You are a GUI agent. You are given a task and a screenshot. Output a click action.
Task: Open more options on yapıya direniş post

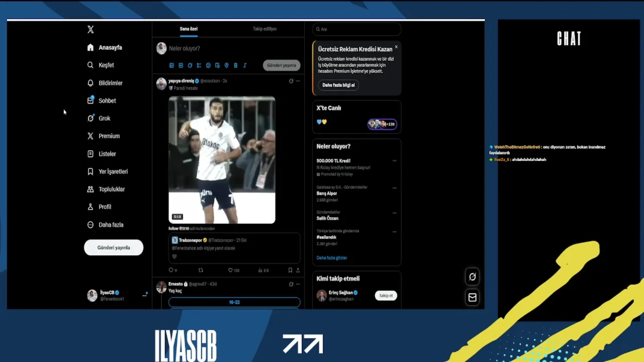(298, 81)
